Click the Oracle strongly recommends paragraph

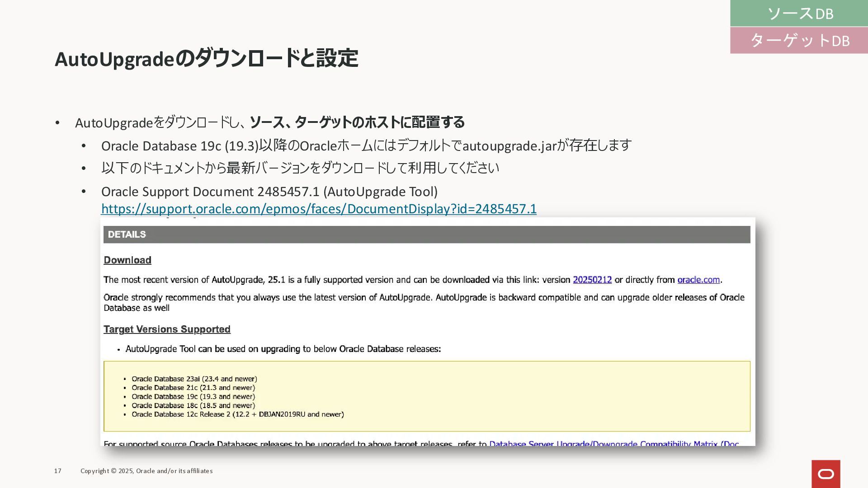(424, 303)
